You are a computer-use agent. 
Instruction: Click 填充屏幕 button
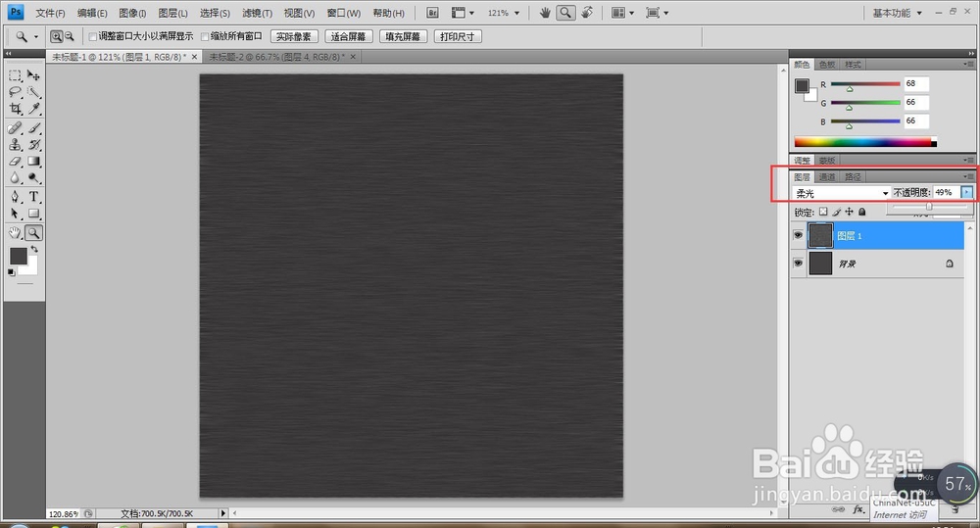click(x=403, y=37)
